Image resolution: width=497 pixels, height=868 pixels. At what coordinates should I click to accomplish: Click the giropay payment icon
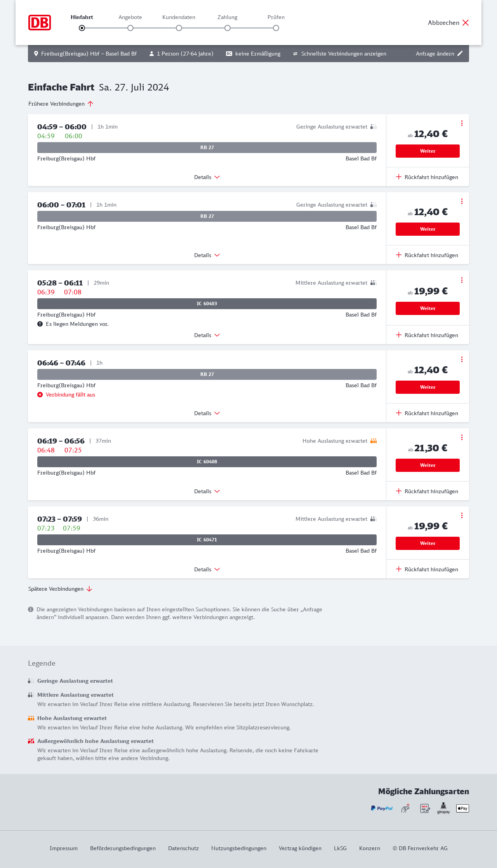[443, 808]
